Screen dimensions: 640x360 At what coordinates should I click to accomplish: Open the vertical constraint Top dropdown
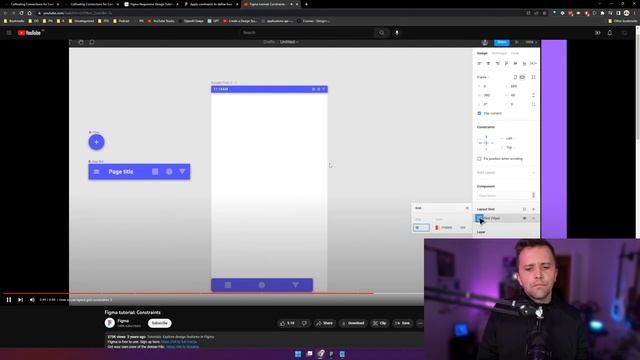(x=509, y=147)
